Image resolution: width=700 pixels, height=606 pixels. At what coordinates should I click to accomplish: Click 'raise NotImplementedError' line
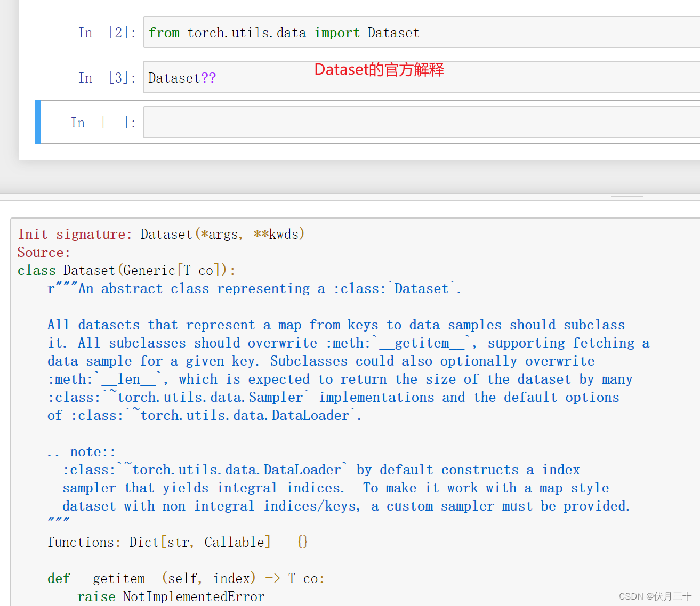click(171, 596)
